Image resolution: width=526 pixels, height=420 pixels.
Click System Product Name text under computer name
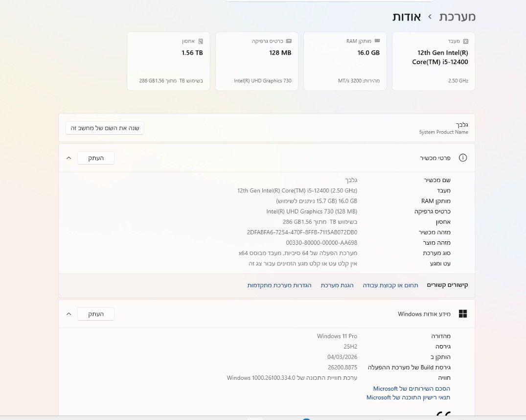coord(443,132)
